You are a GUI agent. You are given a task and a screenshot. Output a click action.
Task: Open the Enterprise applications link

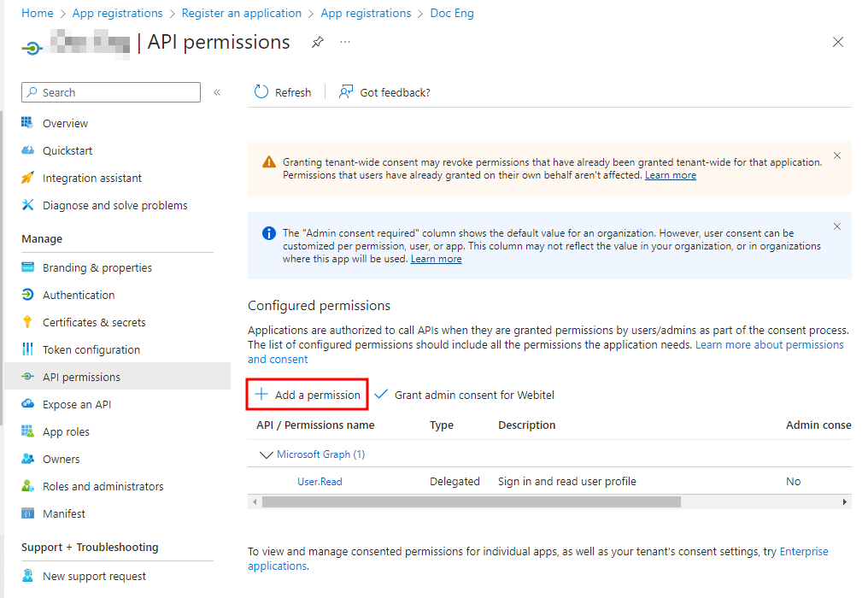click(x=804, y=552)
